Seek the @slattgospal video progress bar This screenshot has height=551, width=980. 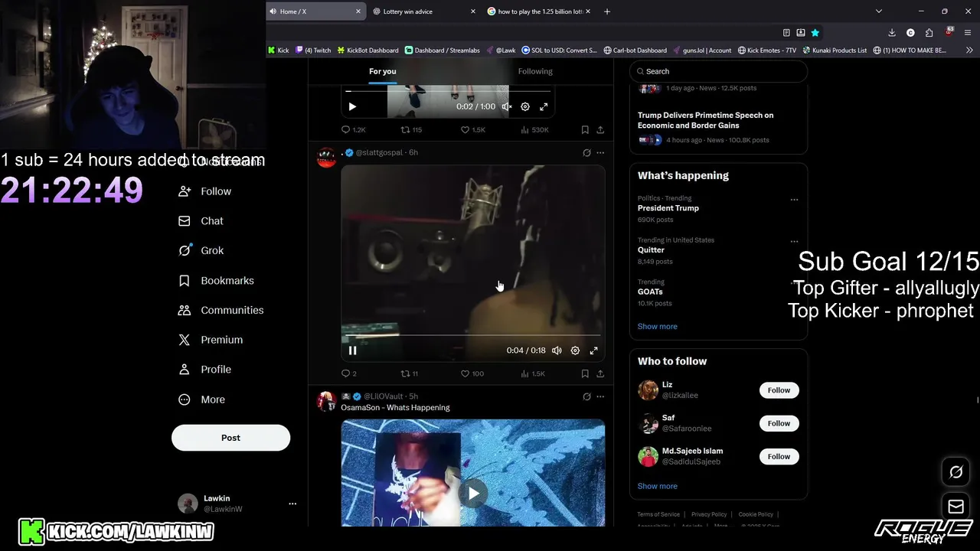coord(473,335)
